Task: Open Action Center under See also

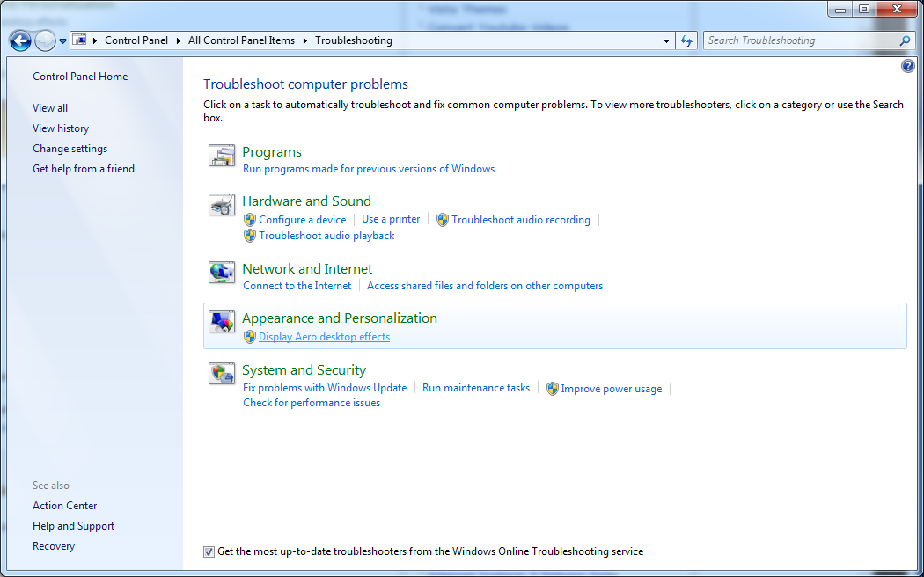Action: coord(65,506)
